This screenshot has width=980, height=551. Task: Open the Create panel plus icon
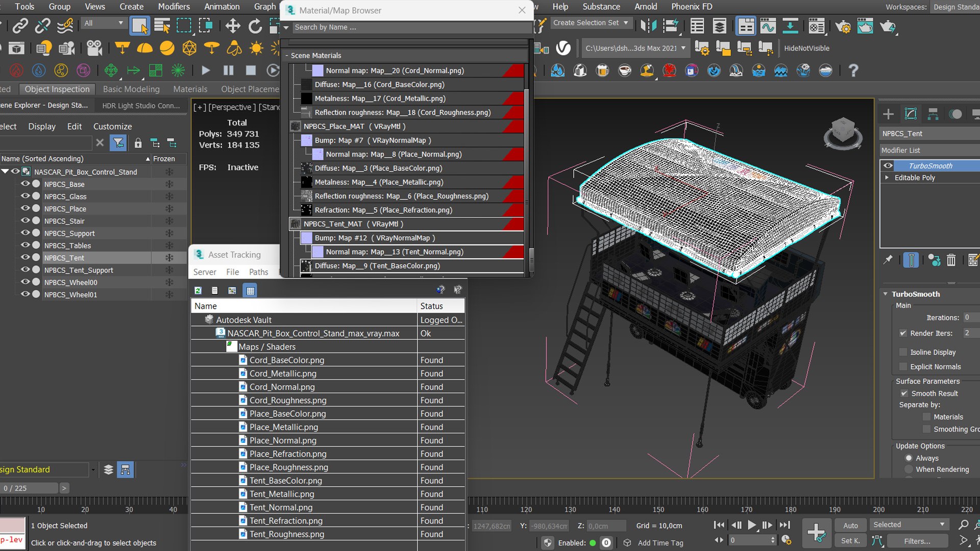pyautogui.click(x=888, y=114)
